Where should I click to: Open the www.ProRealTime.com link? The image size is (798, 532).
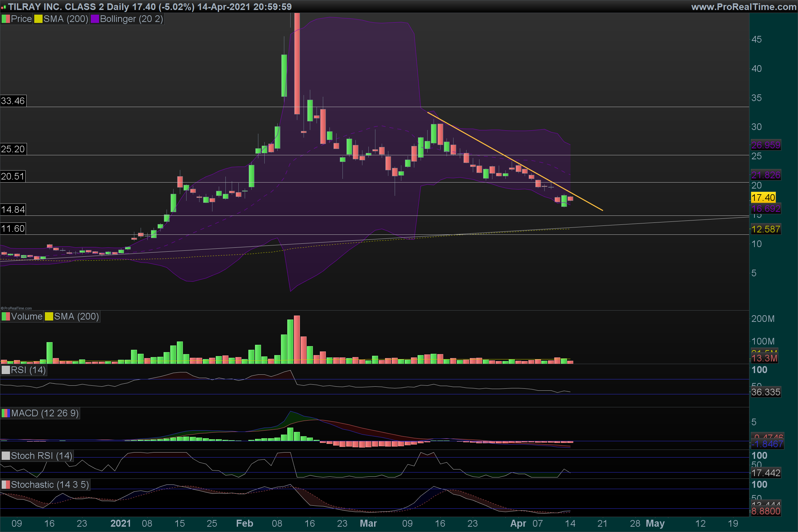(743, 7)
